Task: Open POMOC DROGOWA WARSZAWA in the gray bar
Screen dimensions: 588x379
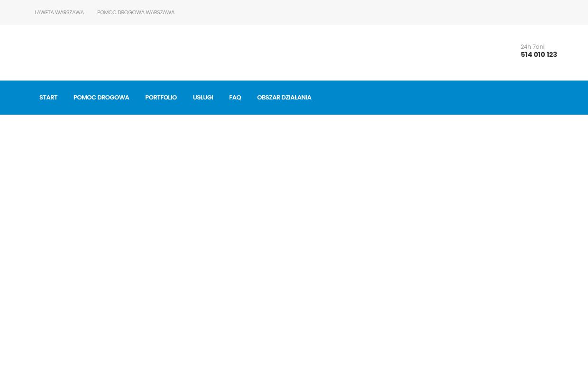Action: click(x=136, y=13)
